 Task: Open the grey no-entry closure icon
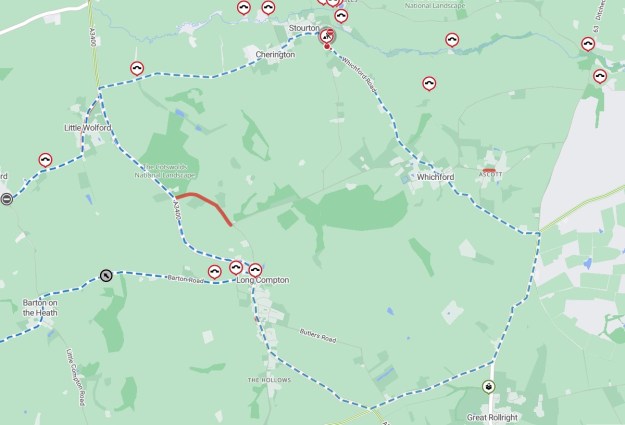[6, 199]
